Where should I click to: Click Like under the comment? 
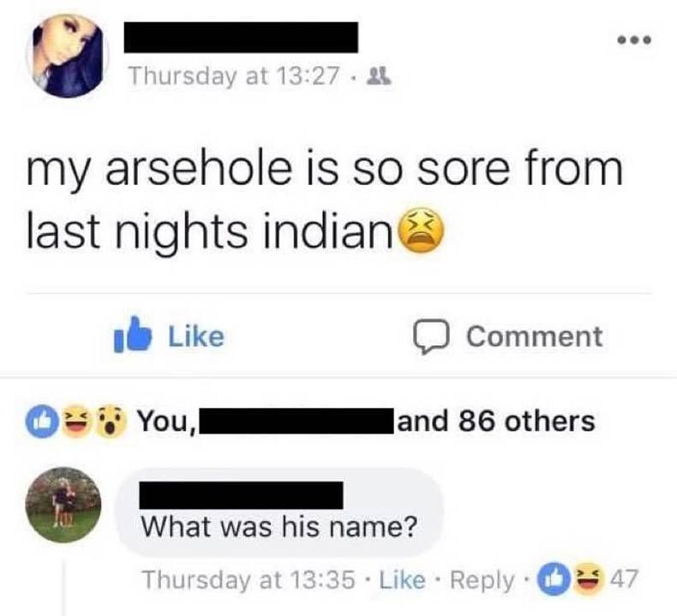[x=402, y=580]
